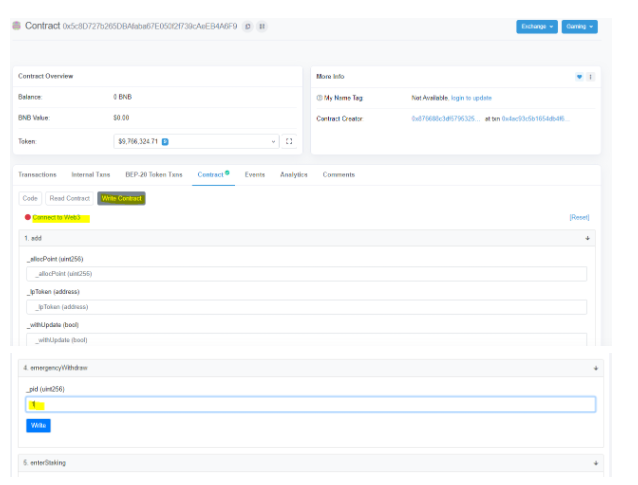
Task: Open the creation transaction hash link
Action: pos(535,119)
